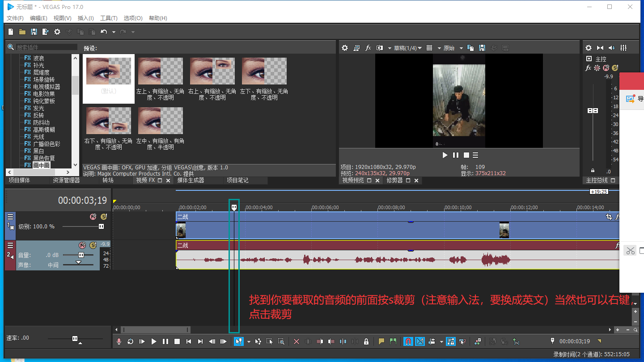Image resolution: width=644 pixels, height=362 pixels.
Task: Click track 1 级别 level slider handle
Action: [x=101, y=227]
